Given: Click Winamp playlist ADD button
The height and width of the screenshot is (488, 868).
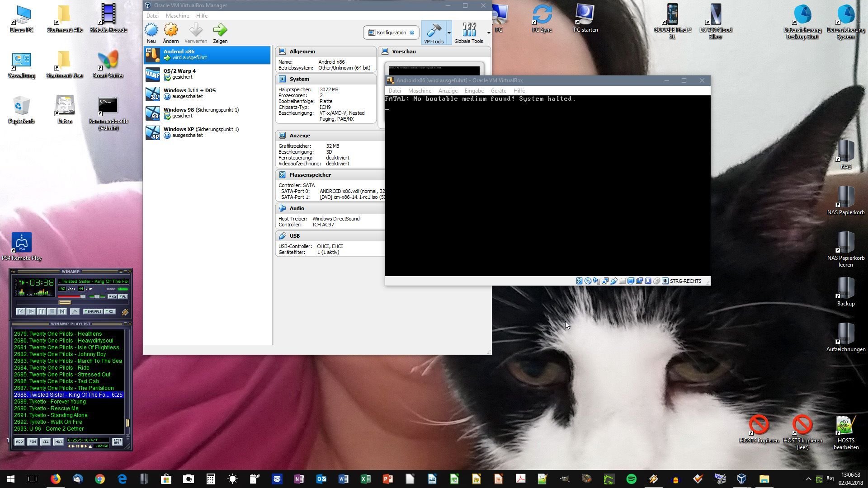Looking at the screenshot, I should click(19, 441).
